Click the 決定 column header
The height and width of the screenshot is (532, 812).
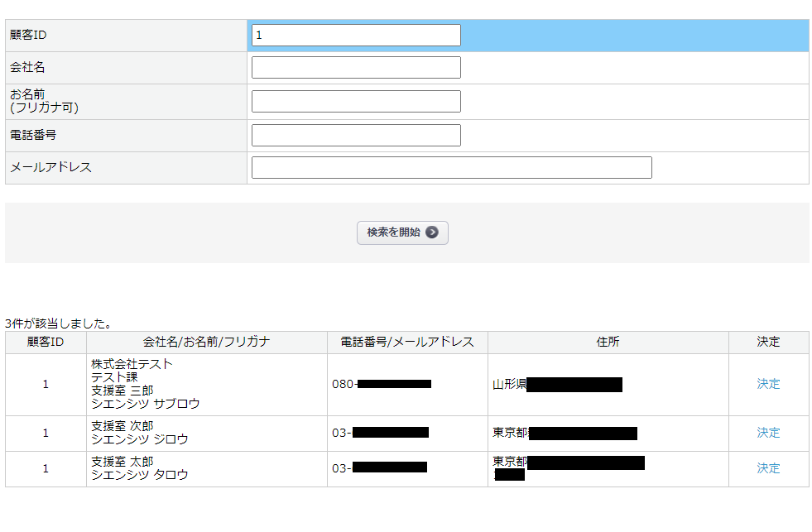(x=768, y=342)
